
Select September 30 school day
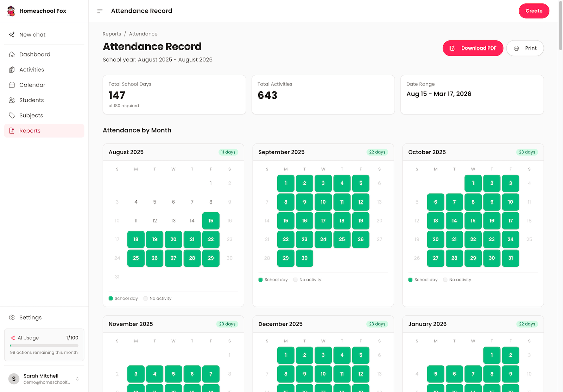[304, 258]
